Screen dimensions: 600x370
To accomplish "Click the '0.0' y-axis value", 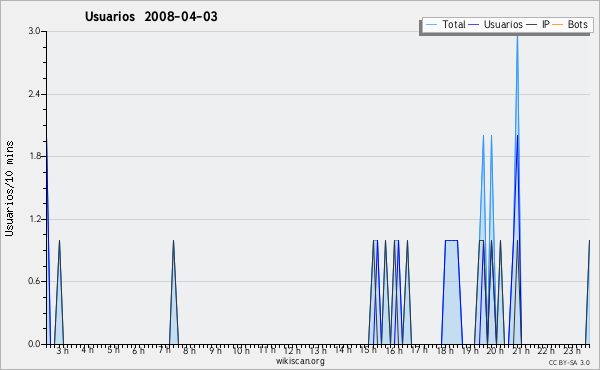I will pyautogui.click(x=34, y=344).
